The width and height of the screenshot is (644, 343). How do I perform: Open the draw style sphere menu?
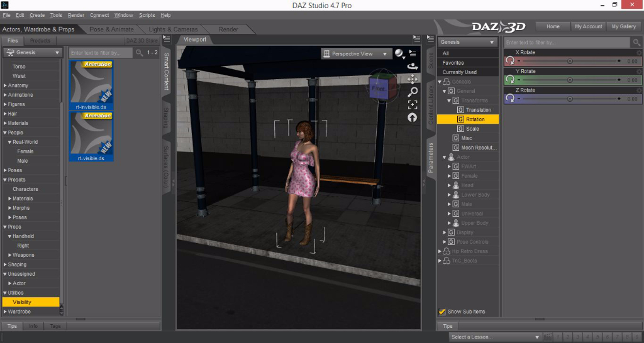(399, 54)
